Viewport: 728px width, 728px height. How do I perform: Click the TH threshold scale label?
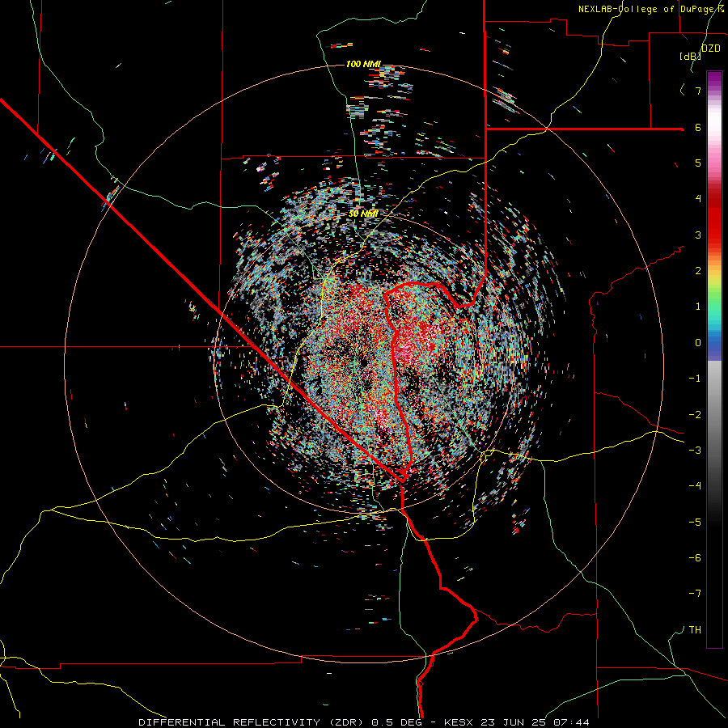[695, 630]
